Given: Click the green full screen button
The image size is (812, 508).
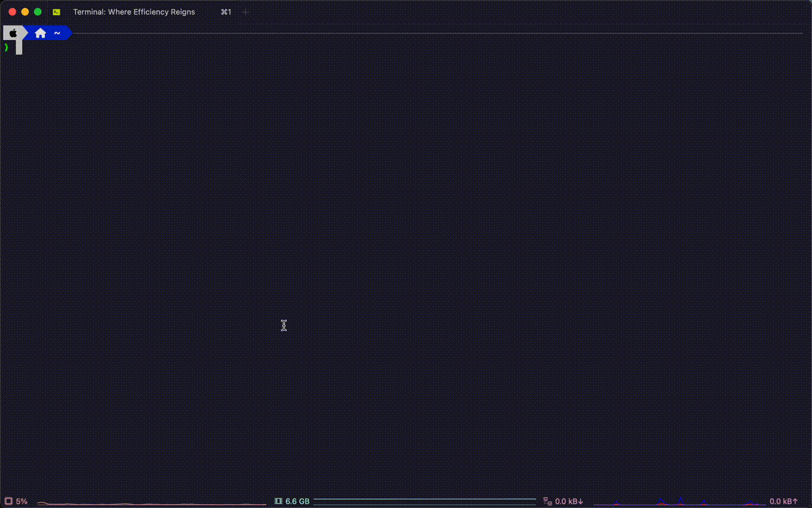Looking at the screenshot, I should pos(37,12).
